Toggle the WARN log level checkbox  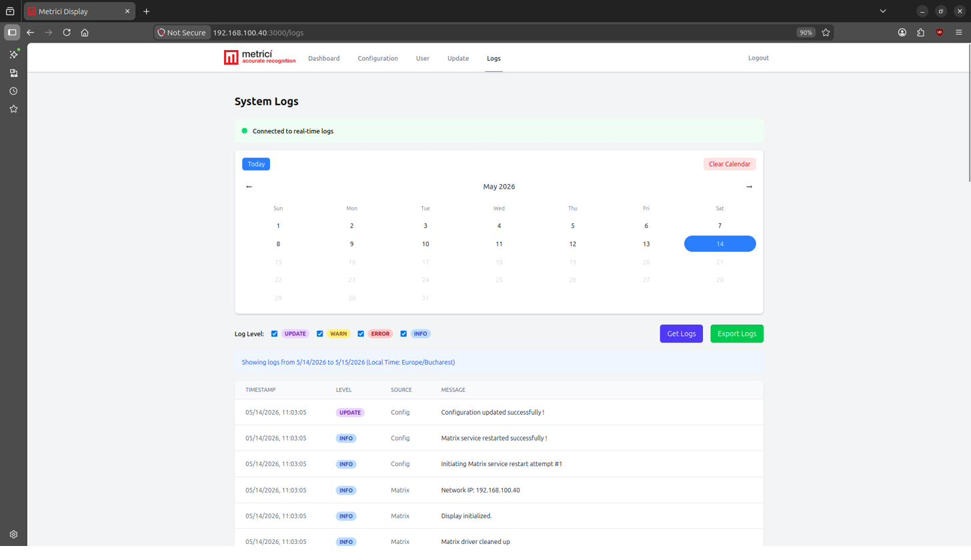(320, 334)
